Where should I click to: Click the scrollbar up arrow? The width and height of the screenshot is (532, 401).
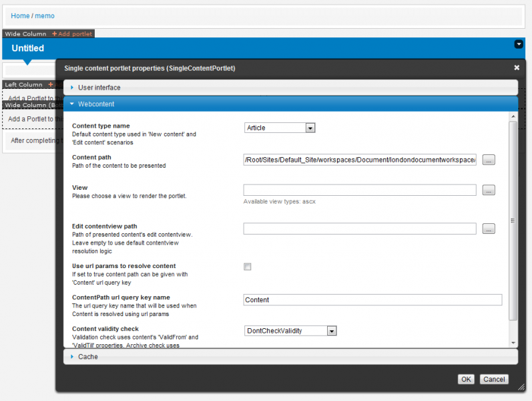coord(513,116)
